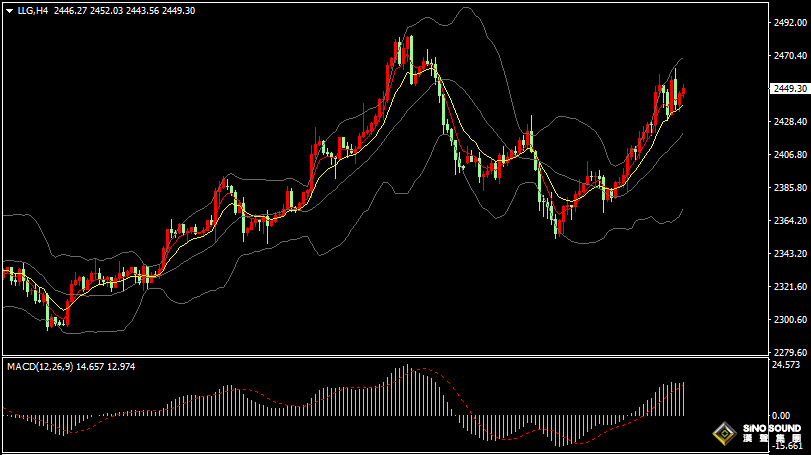Click the 2385.80 price axis label
This screenshot has height=455, width=811.
tap(789, 188)
